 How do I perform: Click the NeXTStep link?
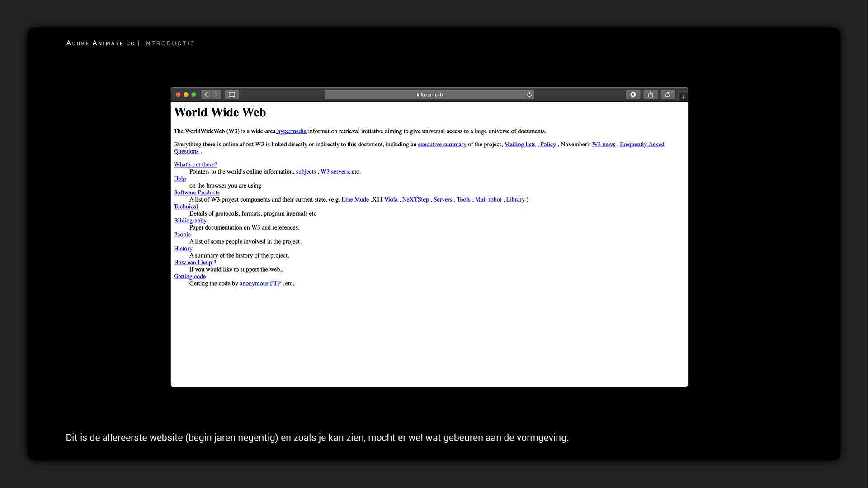(x=415, y=199)
